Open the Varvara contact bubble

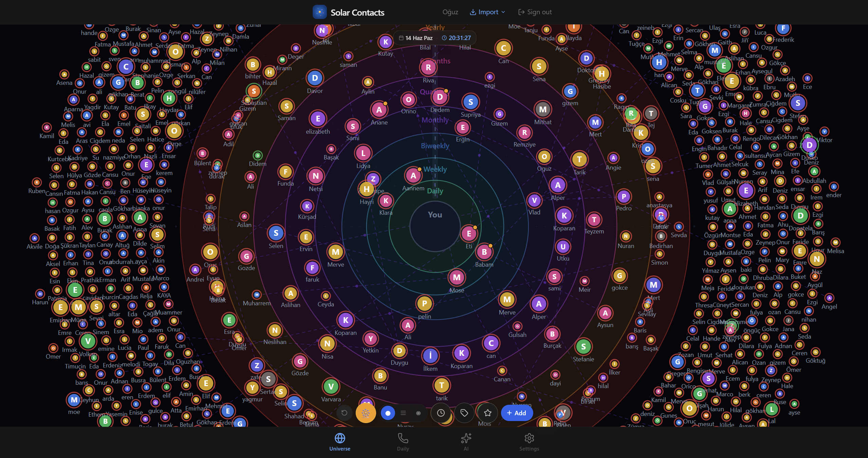(x=331, y=386)
